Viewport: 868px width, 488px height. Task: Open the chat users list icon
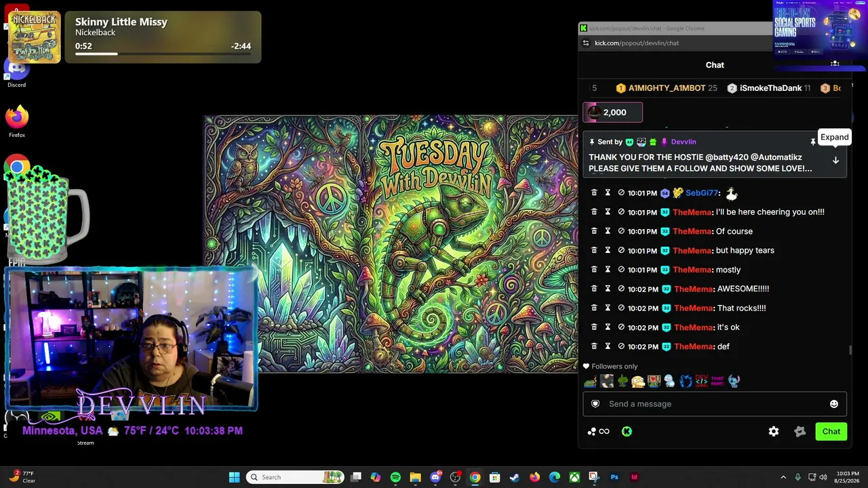tap(835, 64)
